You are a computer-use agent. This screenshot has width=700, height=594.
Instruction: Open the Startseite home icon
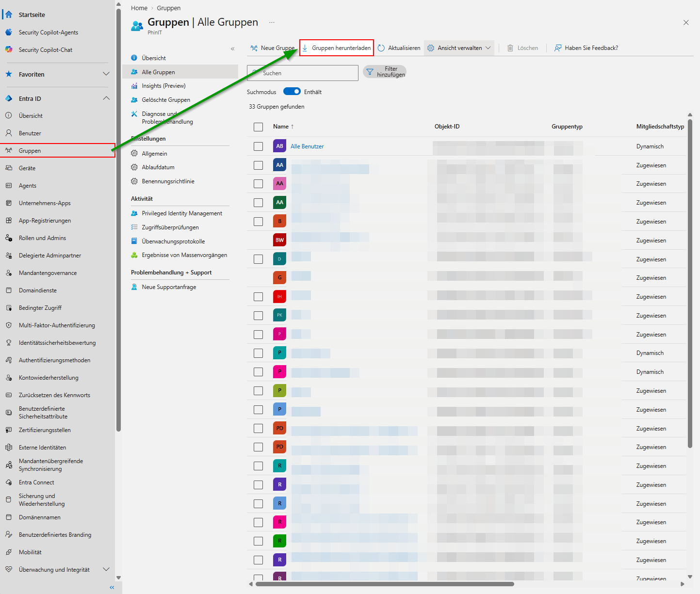click(x=9, y=15)
